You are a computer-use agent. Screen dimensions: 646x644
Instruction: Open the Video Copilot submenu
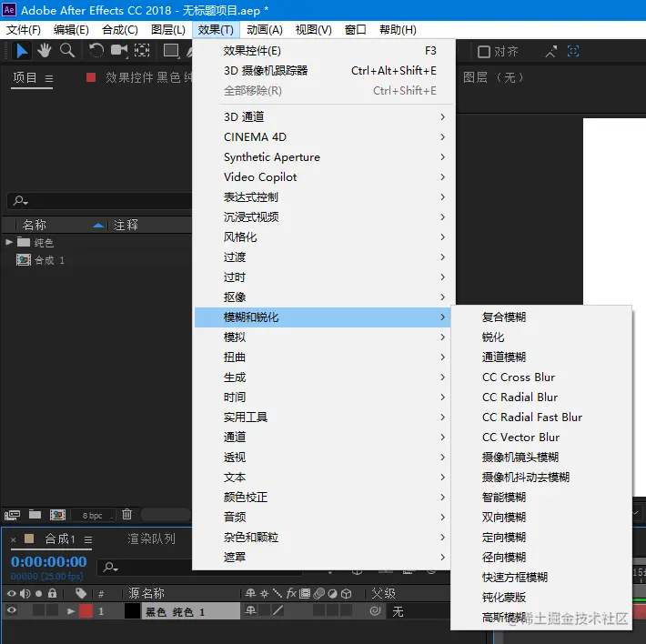(x=322, y=177)
